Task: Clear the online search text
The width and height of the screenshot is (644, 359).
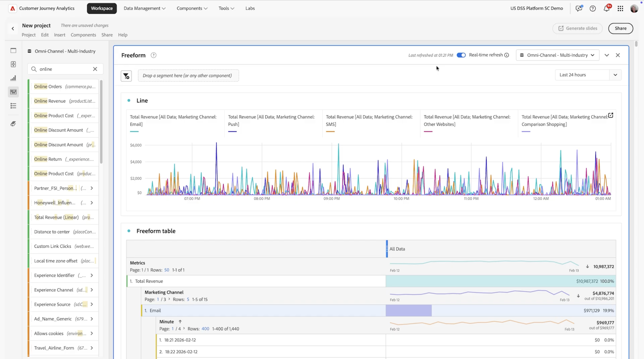Action: pyautogui.click(x=95, y=69)
